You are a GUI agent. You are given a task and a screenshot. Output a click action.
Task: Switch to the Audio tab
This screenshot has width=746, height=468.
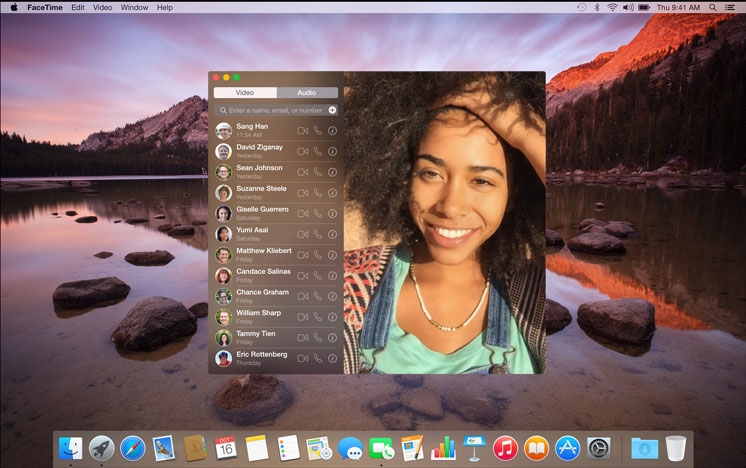click(306, 92)
